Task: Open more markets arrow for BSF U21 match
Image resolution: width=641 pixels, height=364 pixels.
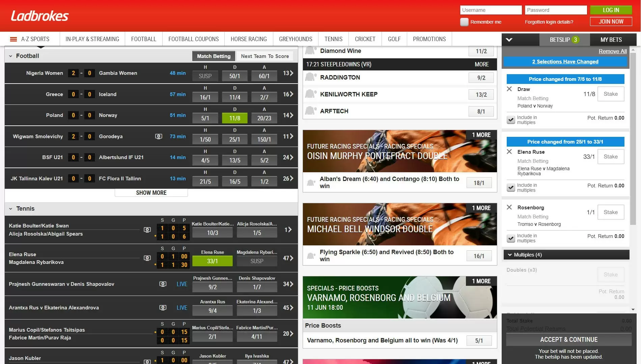Action: (x=288, y=157)
